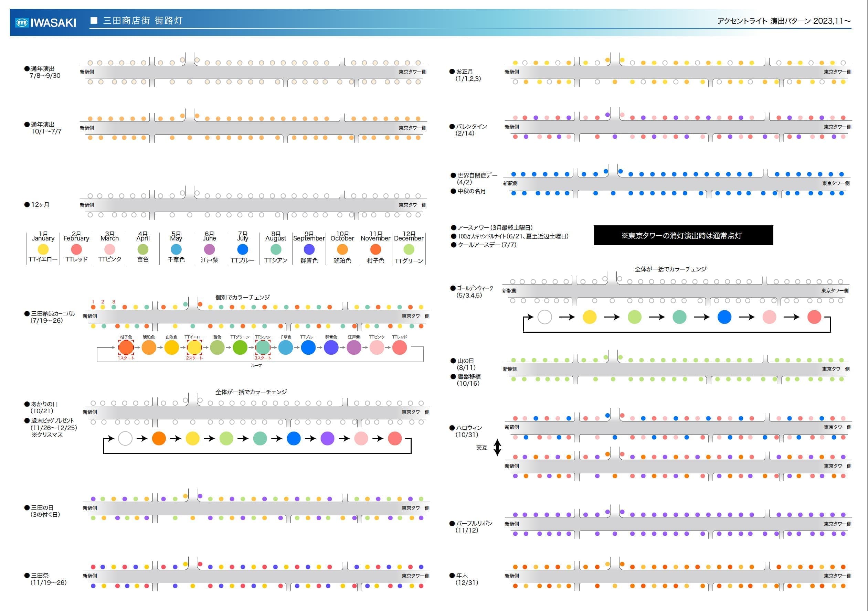Click the purple circle in あかりの日 sequence
This screenshot has height=611, width=868.
pos(327,438)
